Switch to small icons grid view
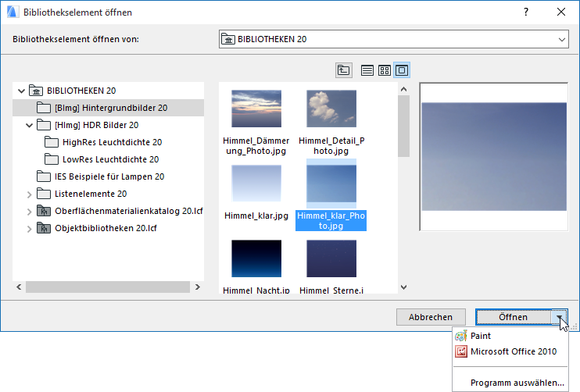The height and width of the screenshot is (392, 580). tap(385, 70)
